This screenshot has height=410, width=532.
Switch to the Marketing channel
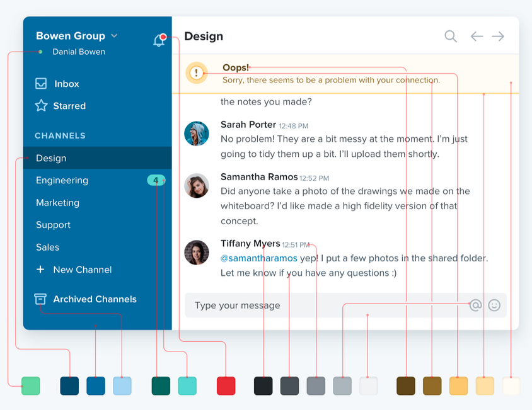pyautogui.click(x=57, y=203)
